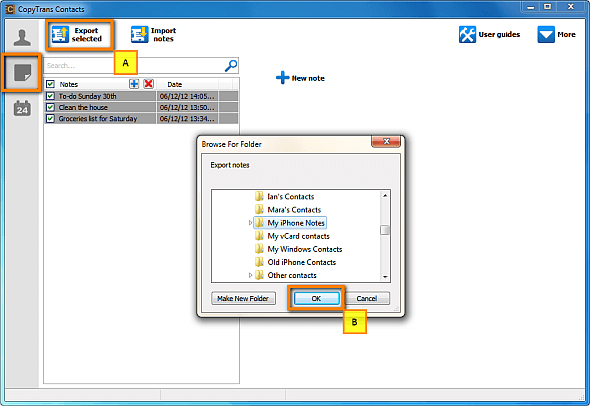Click the red X delete note icon
590x406 pixels.
149,84
